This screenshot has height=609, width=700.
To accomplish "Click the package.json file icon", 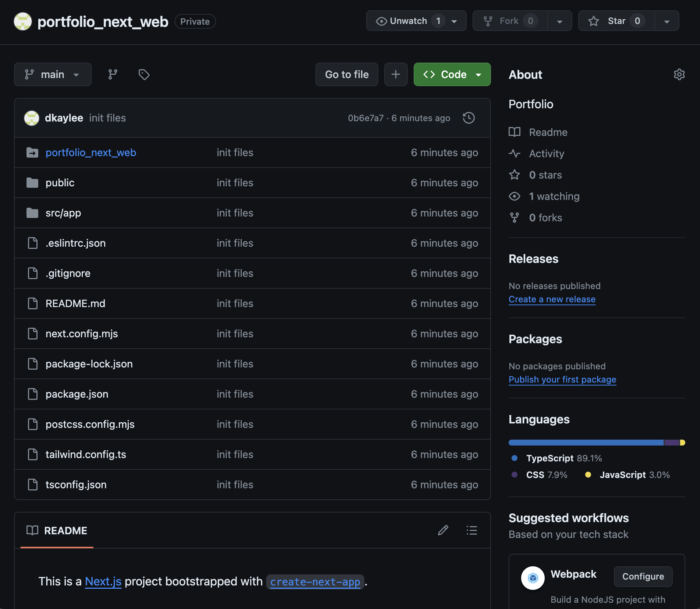I will 33,394.
